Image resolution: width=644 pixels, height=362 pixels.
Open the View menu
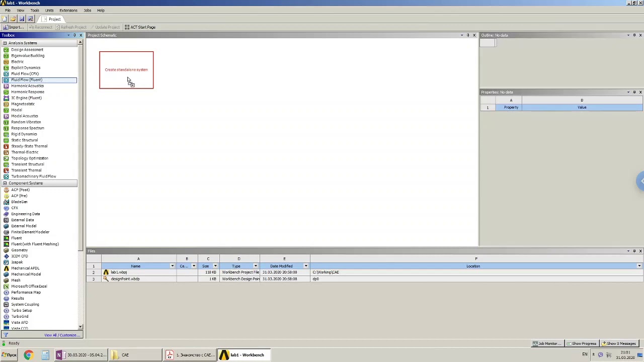click(21, 11)
